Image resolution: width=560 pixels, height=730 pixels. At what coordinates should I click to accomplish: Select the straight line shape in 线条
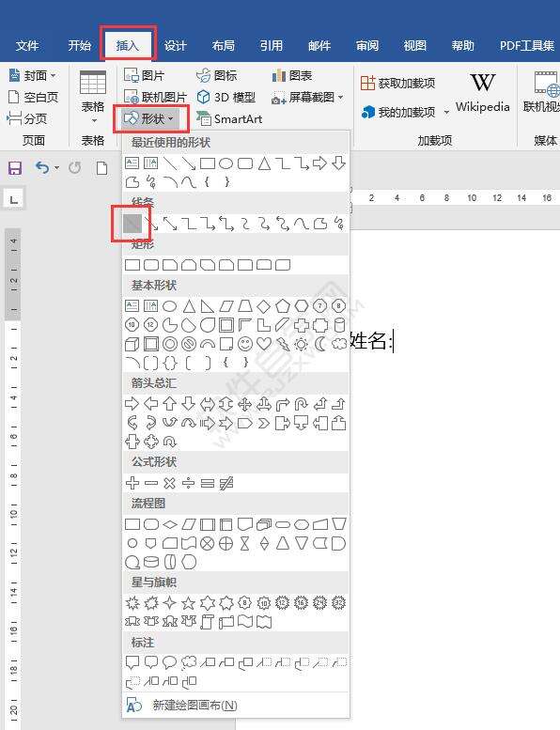point(132,224)
